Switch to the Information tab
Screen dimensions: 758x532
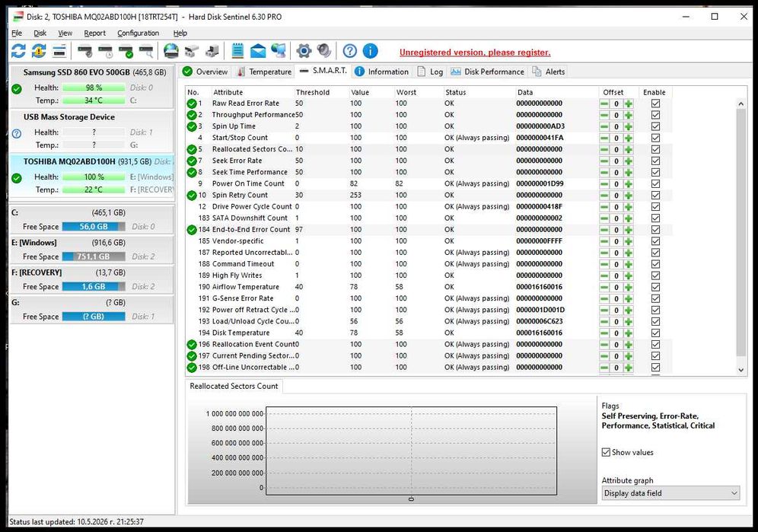381,72
